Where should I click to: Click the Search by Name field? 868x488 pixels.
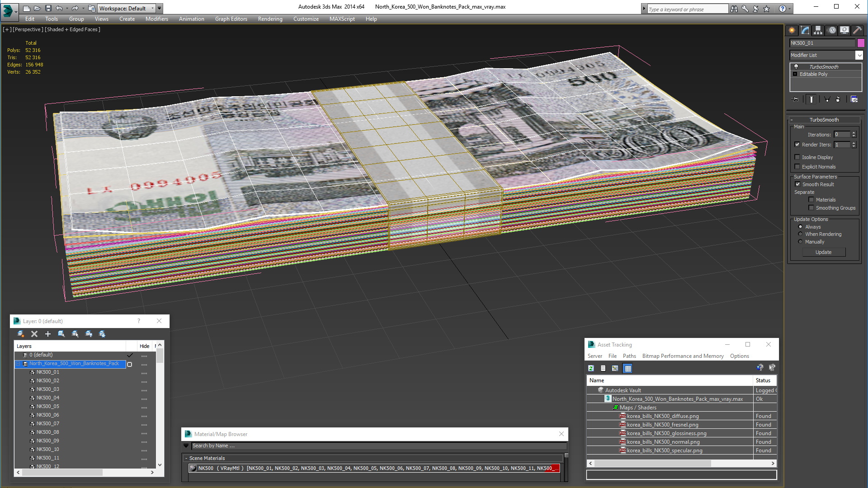click(x=378, y=446)
